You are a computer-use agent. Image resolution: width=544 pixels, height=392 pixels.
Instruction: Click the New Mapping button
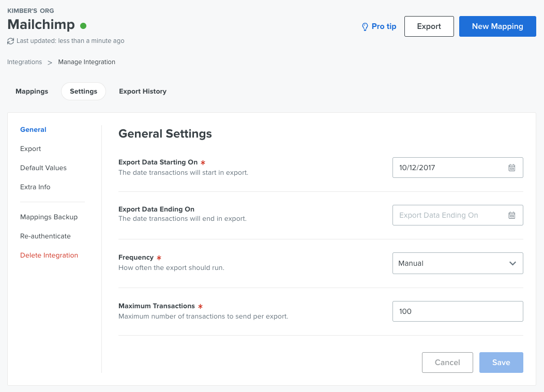(497, 26)
